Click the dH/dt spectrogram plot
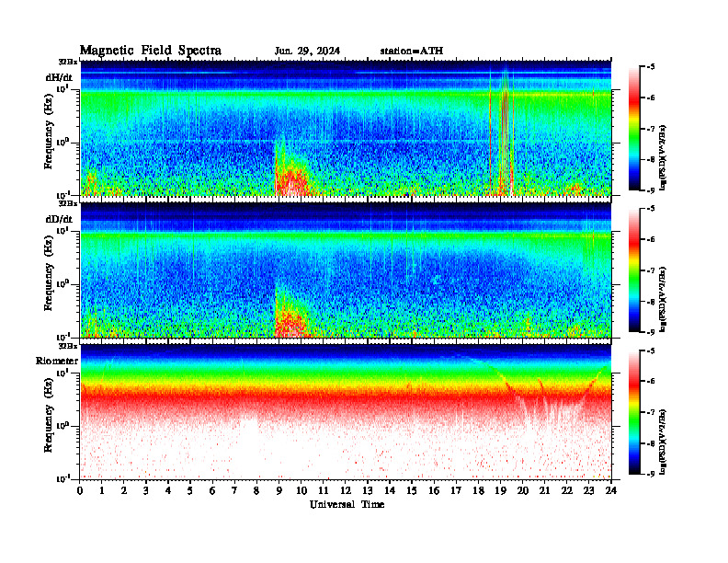Screen dimensions: 728x563 [x=346, y=128]
